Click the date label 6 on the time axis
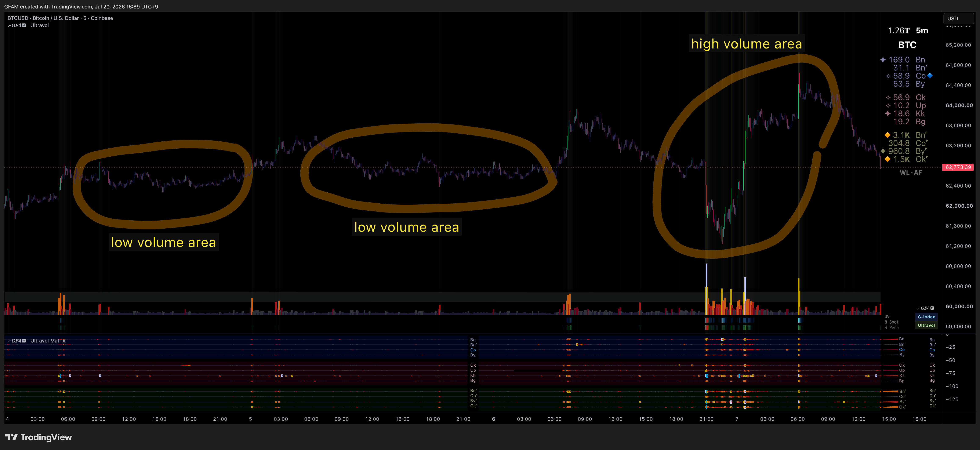This screenshot has height=450, width=980. coord(493,419)
